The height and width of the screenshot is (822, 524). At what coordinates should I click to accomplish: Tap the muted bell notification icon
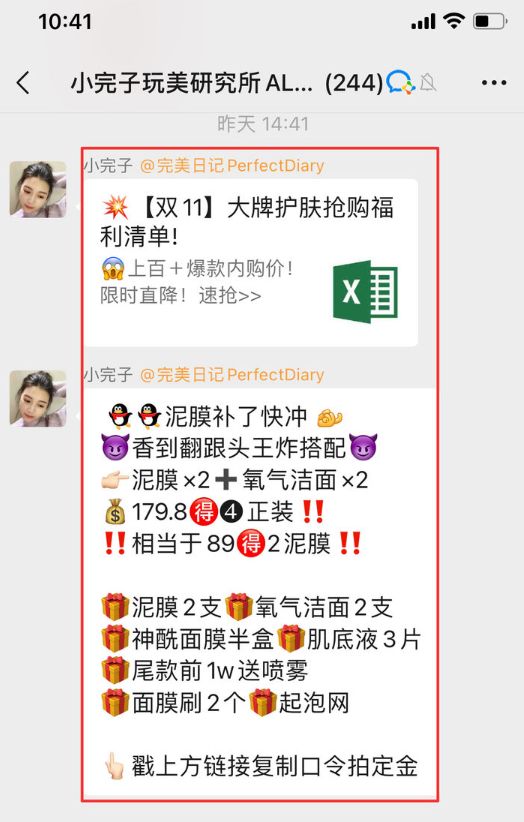click(428, 83)
